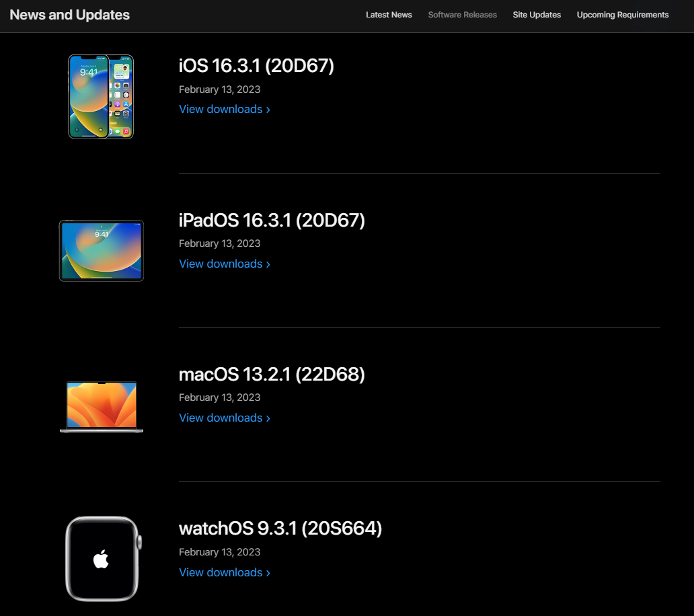Switch to Site Updates tab
Screen dimensions: 694x616
tap(537, 15)
